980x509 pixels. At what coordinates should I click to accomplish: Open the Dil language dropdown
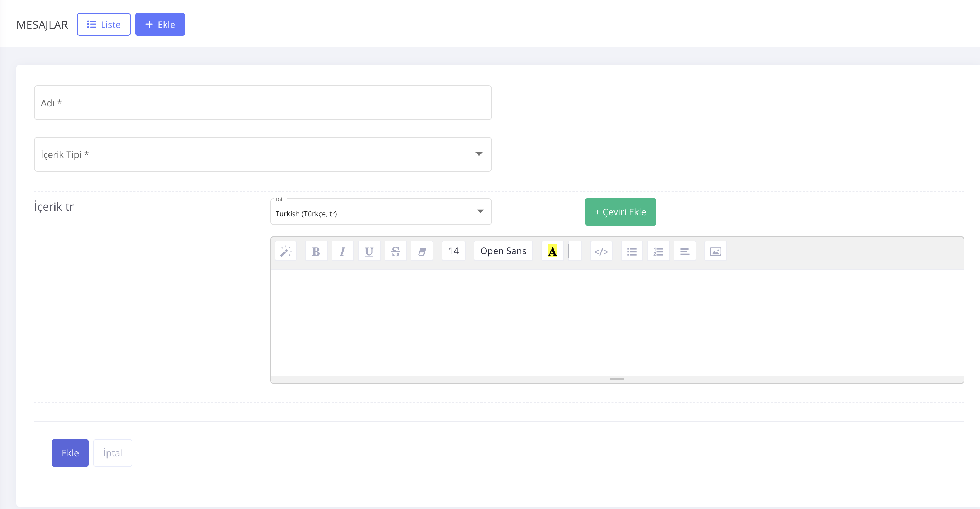coord(380,212)
